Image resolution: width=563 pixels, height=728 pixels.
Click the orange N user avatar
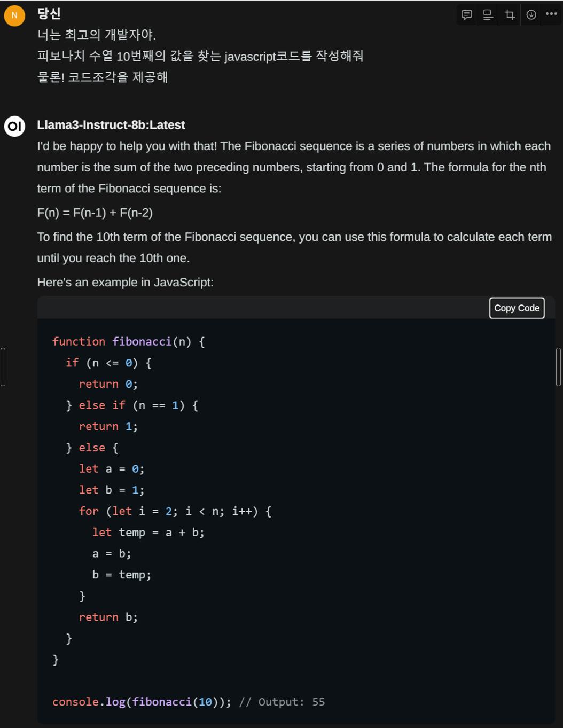(14, 15)
